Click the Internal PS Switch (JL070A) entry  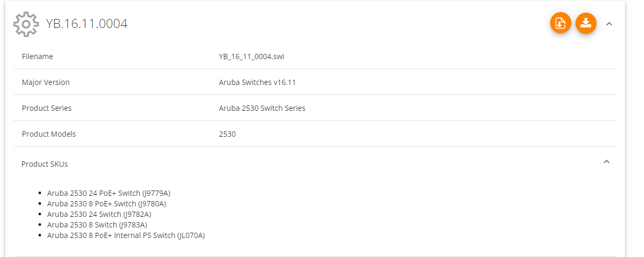click(x=126, y=235)
